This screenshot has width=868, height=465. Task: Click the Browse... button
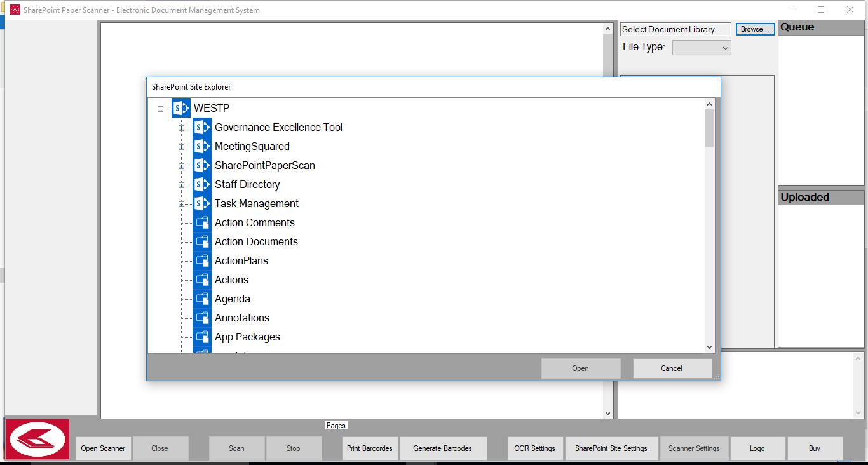click(x=756, y=29)
